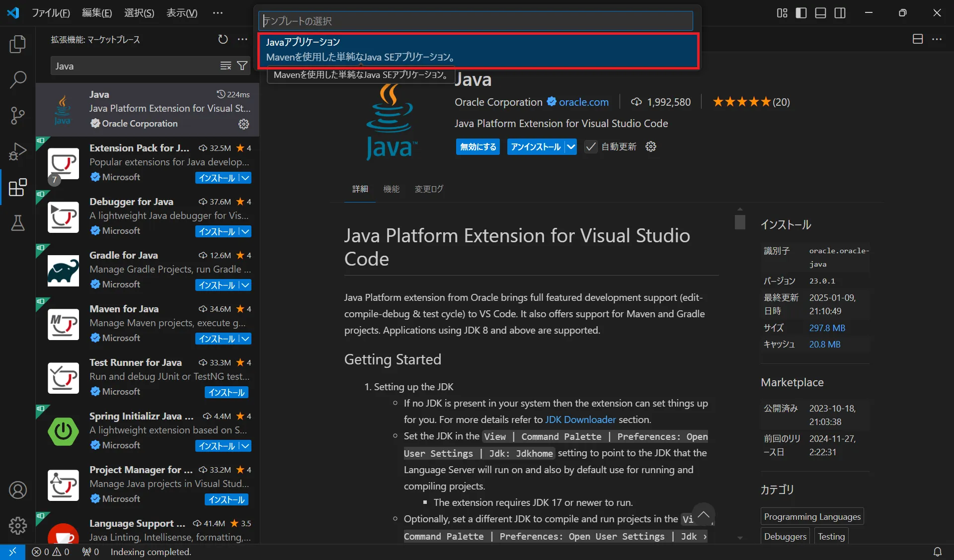The width and height of the screenshot is (954, 560).
Task: Open 297.8 MB size link
Action: (x=827, y=328)
